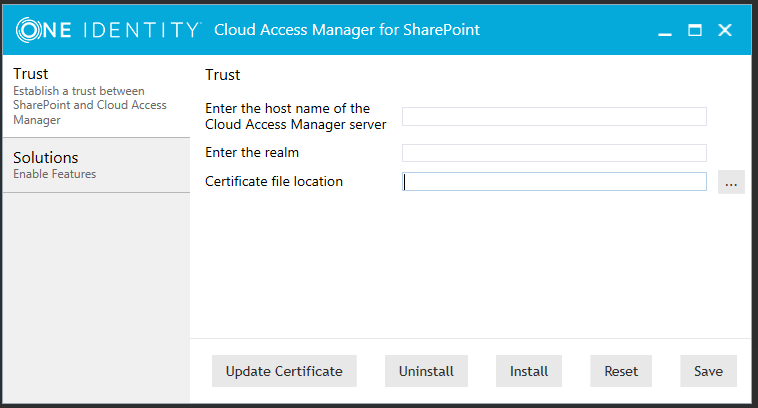758x408 pixels.
Task: Select the Certificate file location input
Action: coord(554,182)
